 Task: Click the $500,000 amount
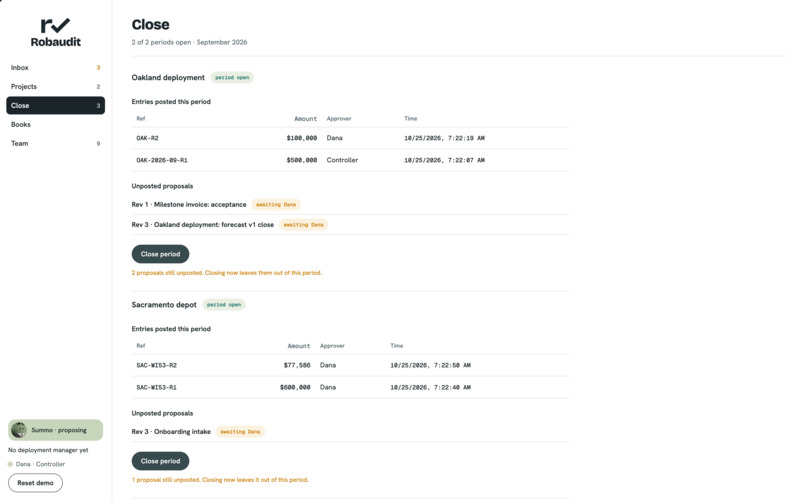302,160
